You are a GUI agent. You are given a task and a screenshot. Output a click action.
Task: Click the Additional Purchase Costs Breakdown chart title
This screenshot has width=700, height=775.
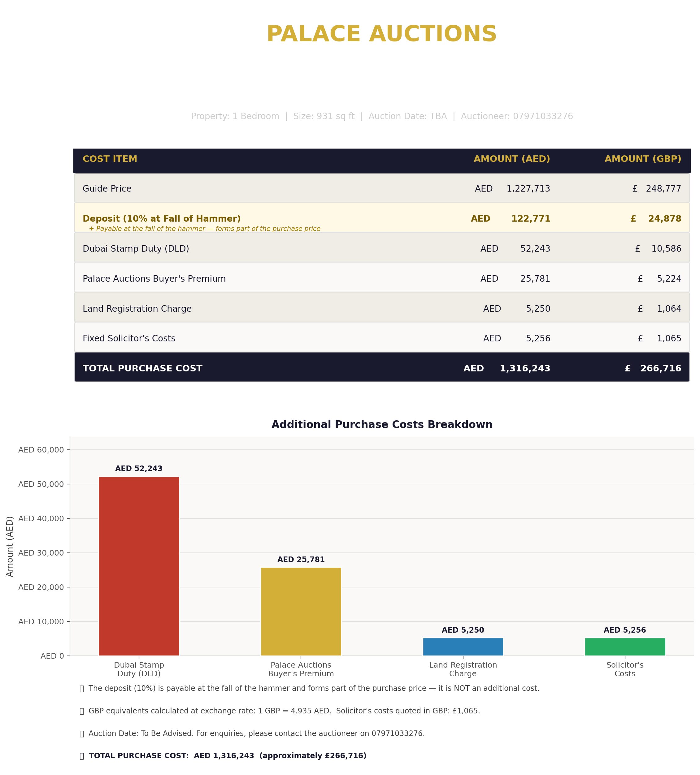[x=381, y=424]
